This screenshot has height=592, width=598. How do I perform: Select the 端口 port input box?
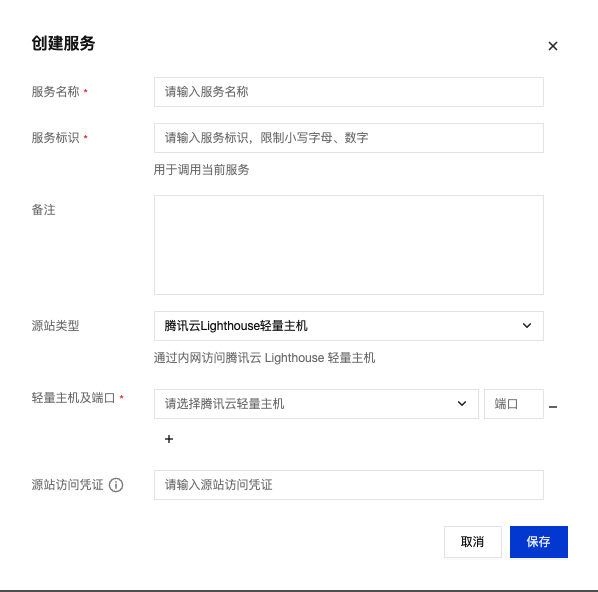coord(514,404)
